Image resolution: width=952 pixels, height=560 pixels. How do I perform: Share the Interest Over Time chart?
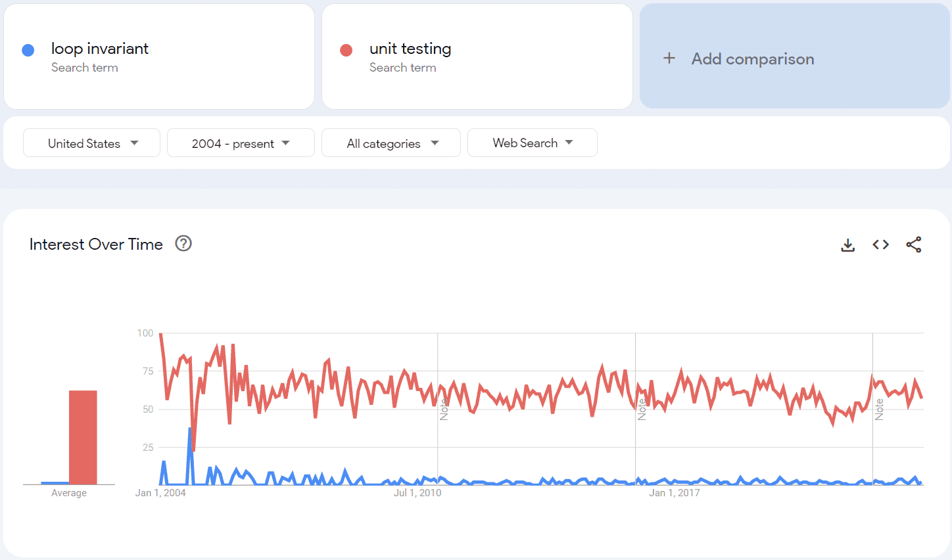tap(914, 244)
